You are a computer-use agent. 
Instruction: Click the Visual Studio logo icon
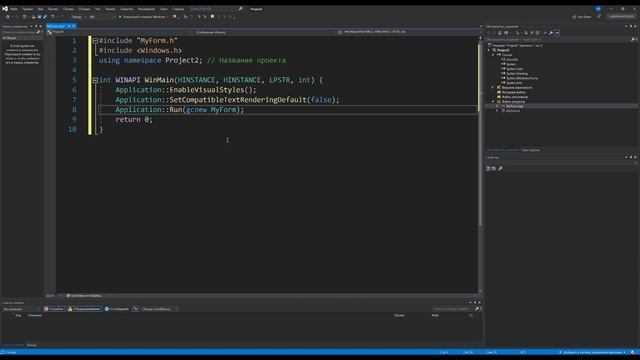(5, 9)
